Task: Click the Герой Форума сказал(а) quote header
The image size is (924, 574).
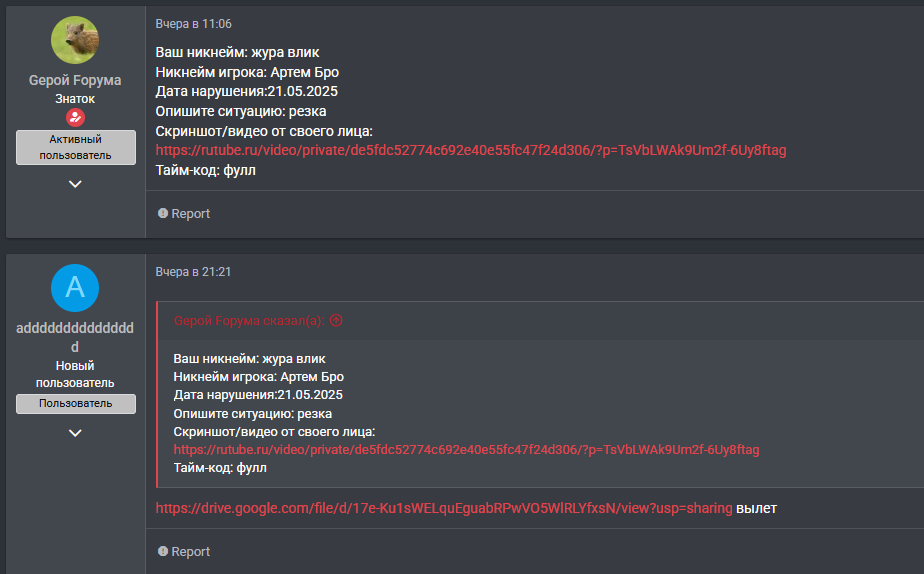Action: tap(249, 321)
